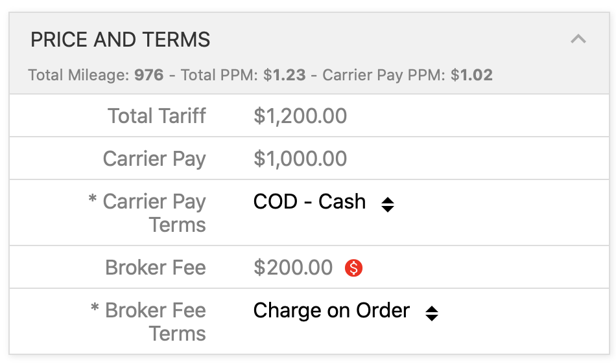Click the Total PPM $1.23 text

coord(243,75)
